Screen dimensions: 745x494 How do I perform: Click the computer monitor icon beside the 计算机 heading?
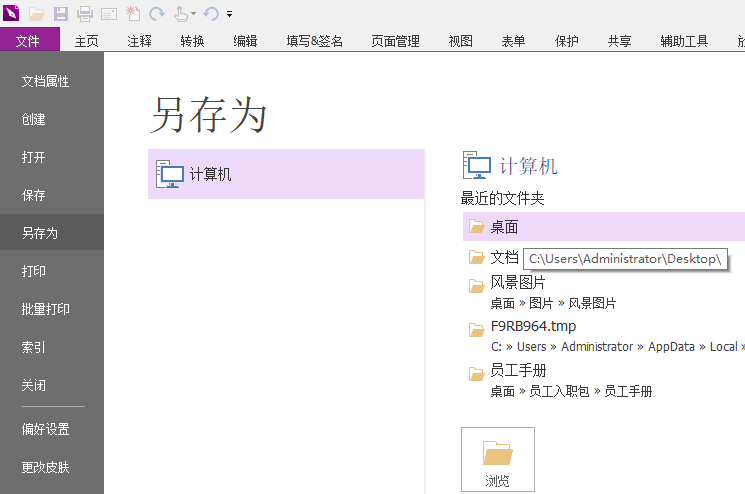(477, 165)
